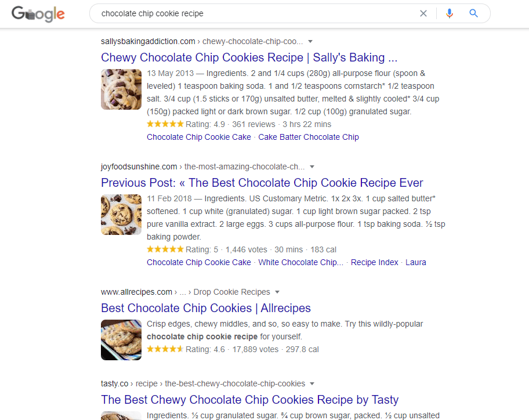Open the tasty.co result dropdown arrow

[x=312, y=383]
